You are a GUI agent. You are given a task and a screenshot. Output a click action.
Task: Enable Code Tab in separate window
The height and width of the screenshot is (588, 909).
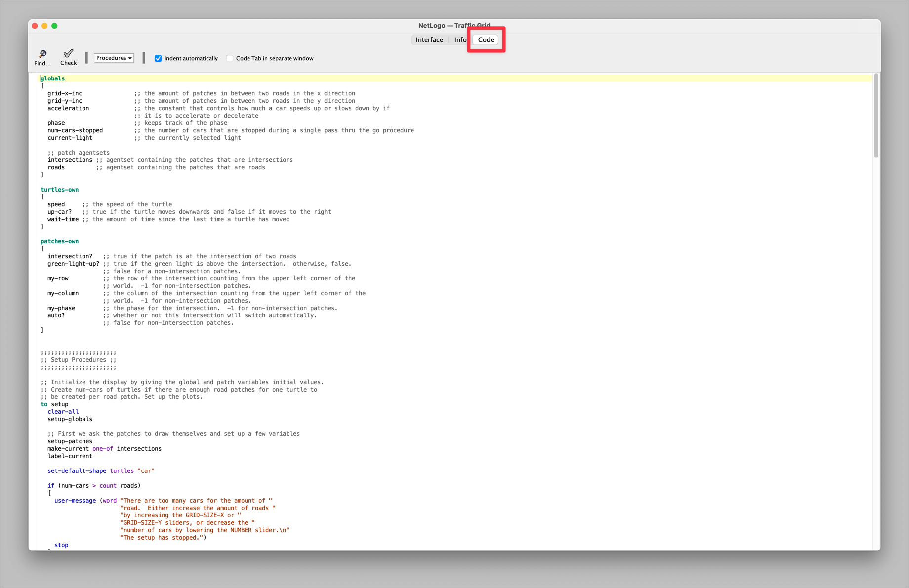[x=230, y=58]
